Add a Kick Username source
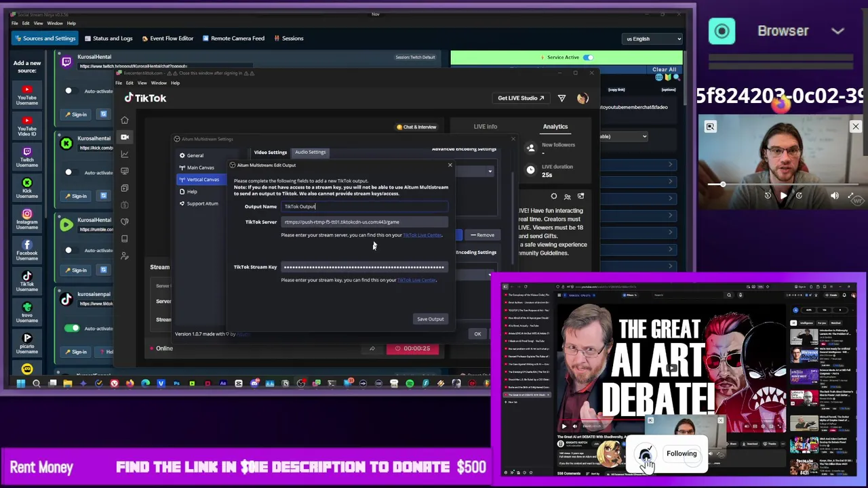 [x=27, y=188]
